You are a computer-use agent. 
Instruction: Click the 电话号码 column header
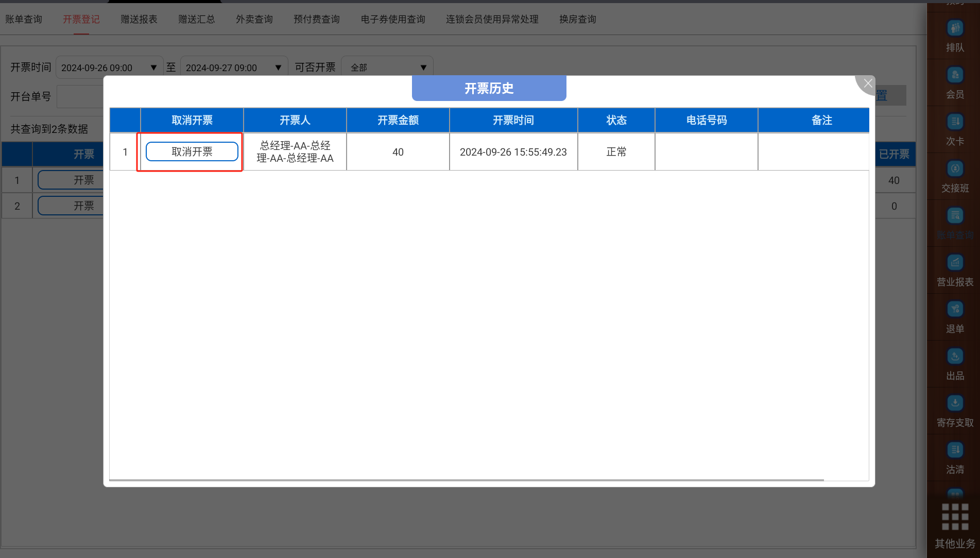click(x=706, y=120)
